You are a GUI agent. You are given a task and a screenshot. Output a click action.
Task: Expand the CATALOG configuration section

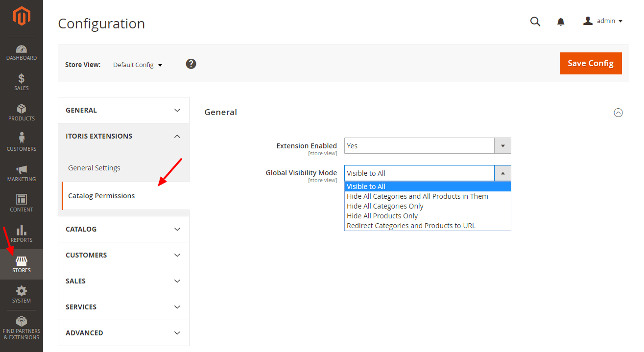point(123,229)
